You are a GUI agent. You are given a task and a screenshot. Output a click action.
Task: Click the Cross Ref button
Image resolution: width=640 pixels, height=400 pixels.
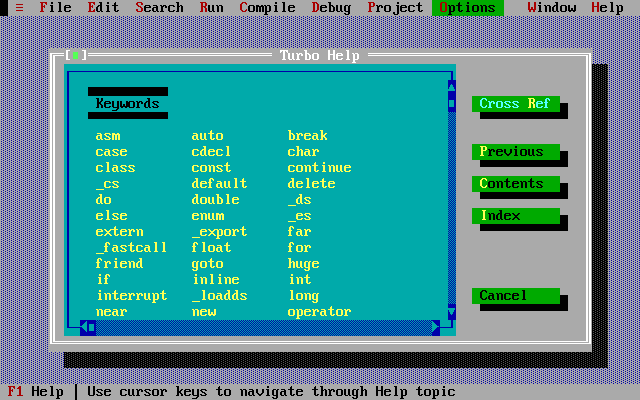516,104
